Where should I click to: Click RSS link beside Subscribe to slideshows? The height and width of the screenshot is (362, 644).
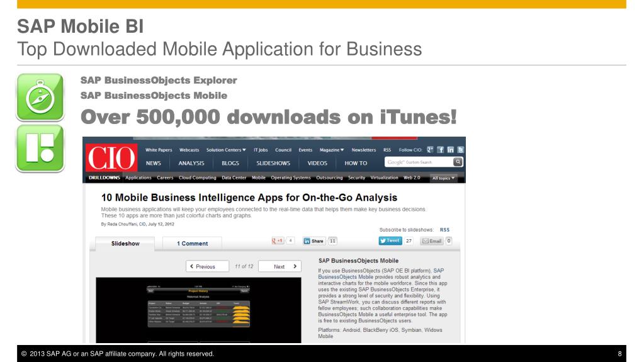point(444,230)
